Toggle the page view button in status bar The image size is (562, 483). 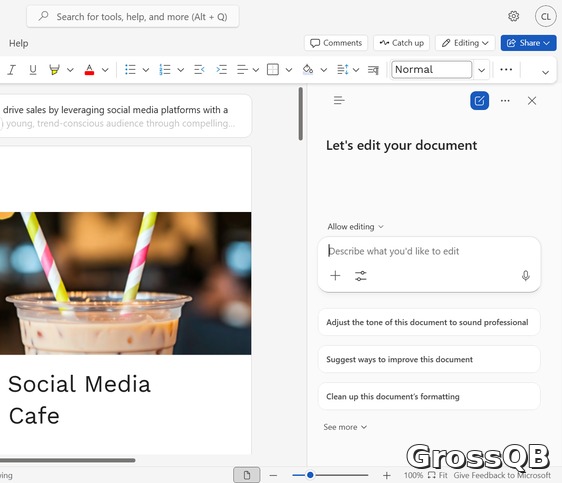point(247,475)
